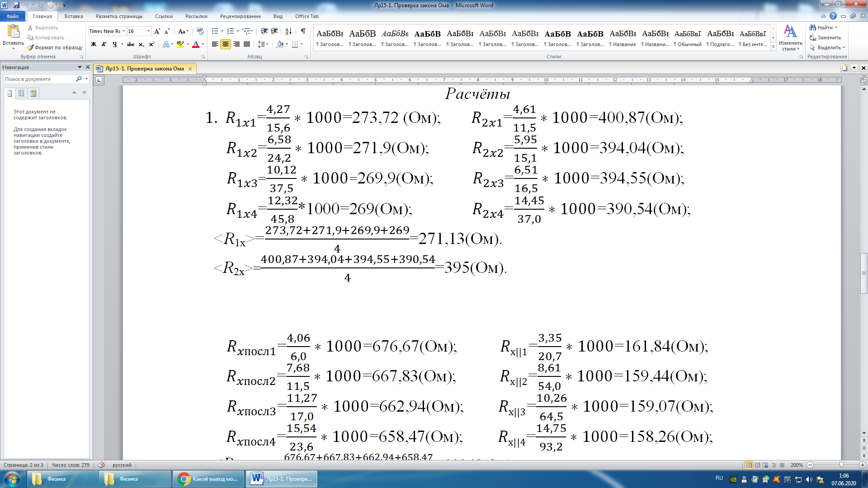The height and width of the screenshot is (488, 868).
Task: Toggle italic (К) formatting
Action: tap(104, 44)
